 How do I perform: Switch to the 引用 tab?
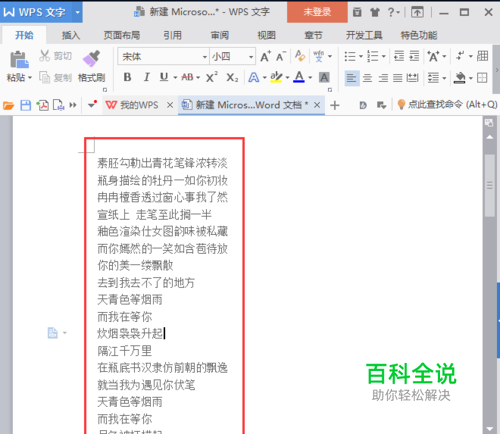click(x=172, y=35)
